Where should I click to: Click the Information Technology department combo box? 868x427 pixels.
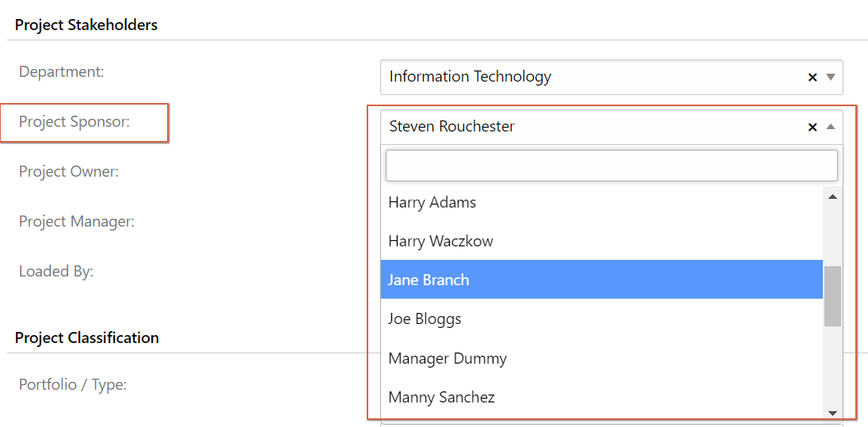611,77
